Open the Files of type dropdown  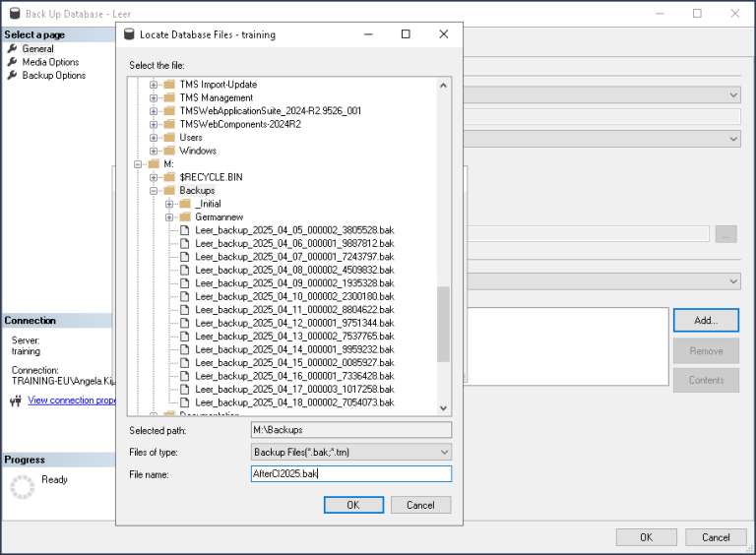(x=351, y=452)
